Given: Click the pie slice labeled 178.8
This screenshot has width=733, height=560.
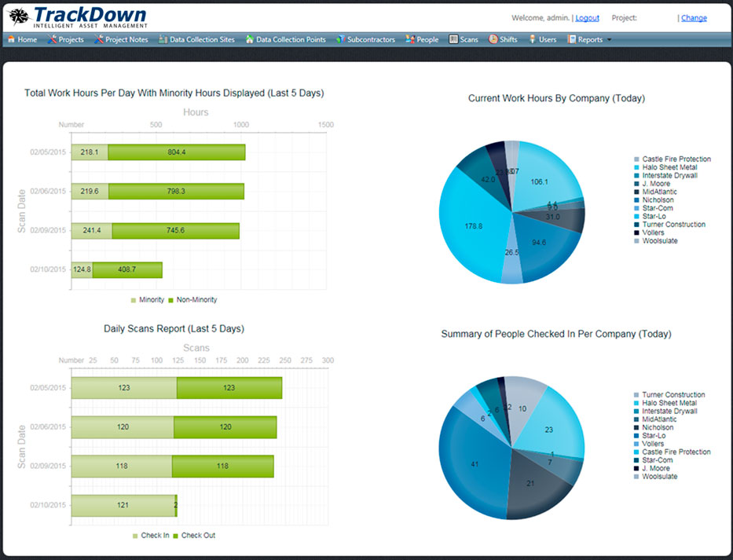Looking at the screenshot, I should coord(475,224).
